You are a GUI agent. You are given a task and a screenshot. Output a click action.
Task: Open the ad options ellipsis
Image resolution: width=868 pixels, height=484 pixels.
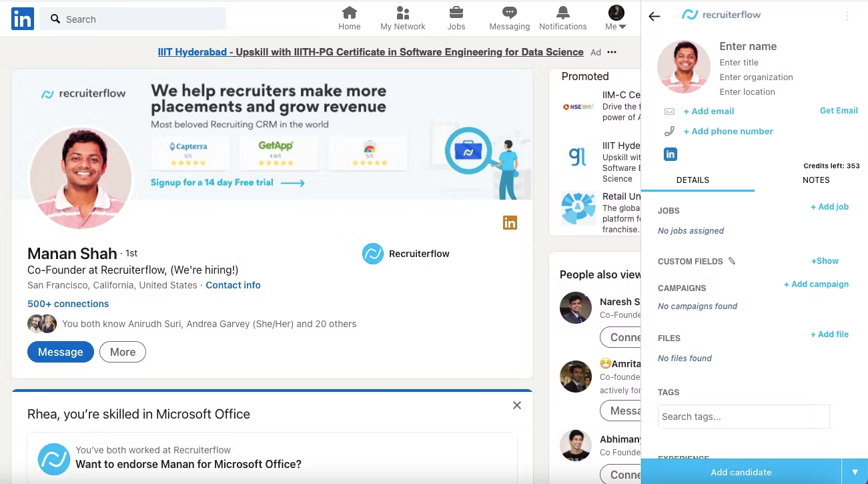[x=612, y=52]
